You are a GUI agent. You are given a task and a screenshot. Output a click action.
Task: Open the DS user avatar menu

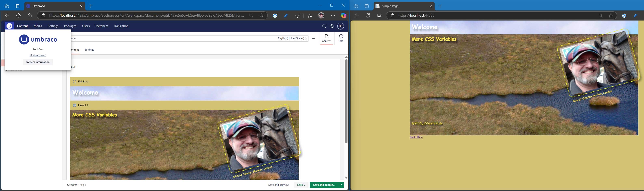[x=341, y=26]
